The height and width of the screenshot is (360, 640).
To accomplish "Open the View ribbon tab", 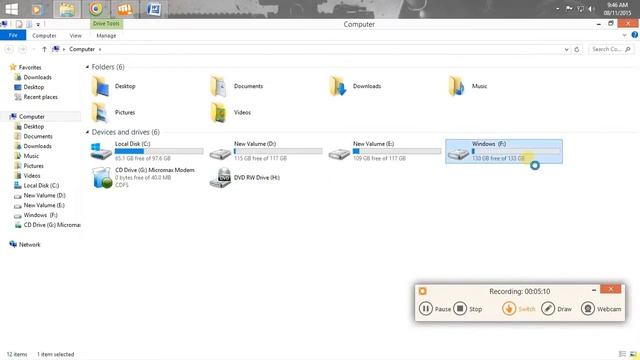I will pos(76,36).
